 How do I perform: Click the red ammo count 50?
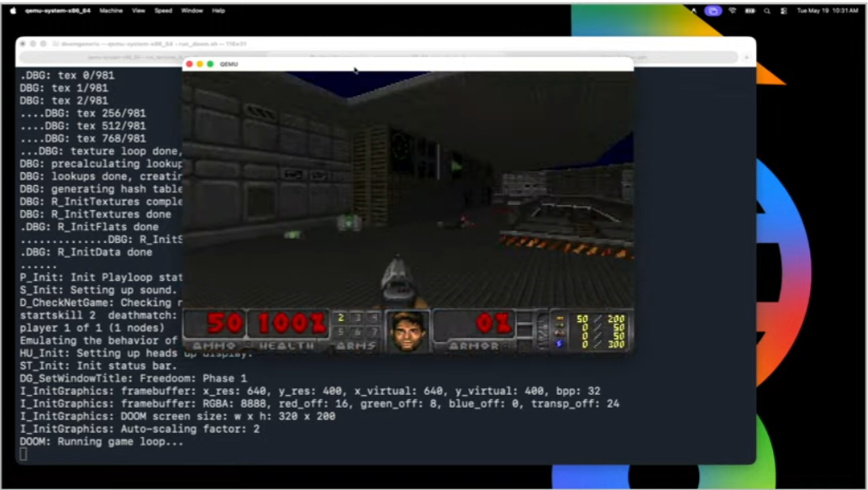pos(224,324)
